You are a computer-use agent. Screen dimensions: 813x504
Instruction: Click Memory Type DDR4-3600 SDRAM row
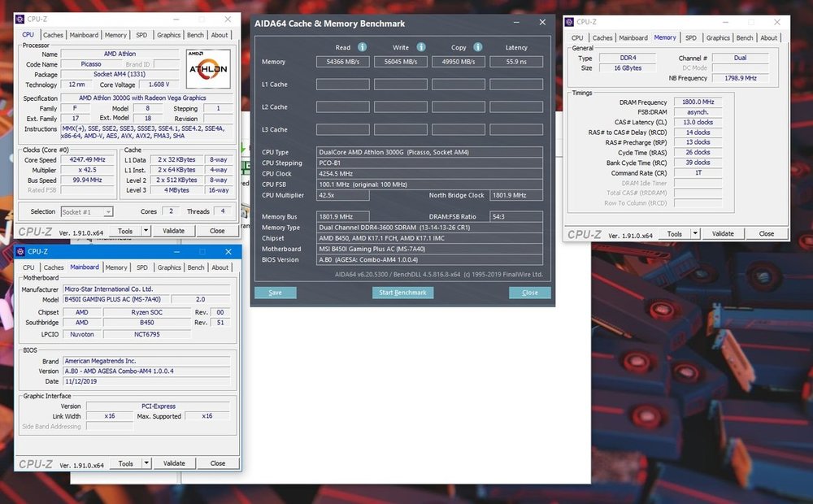point(430,228)
